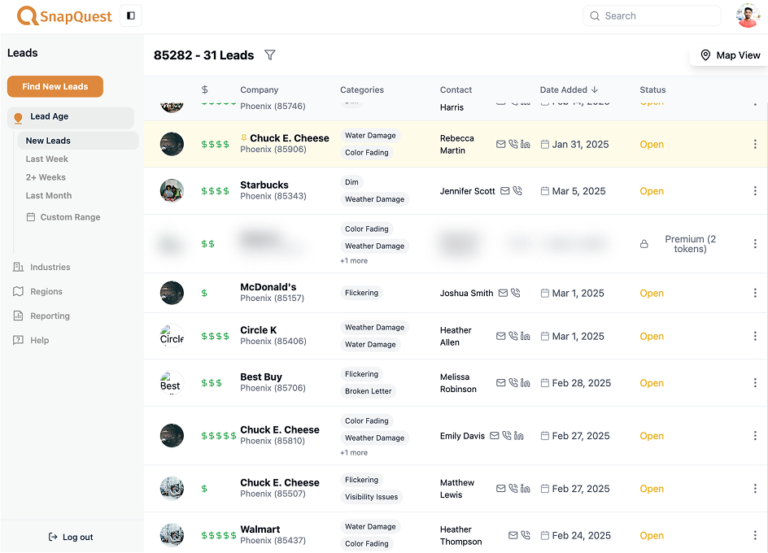Click the Status column header
768x553 pixels.
pos(652,90)
